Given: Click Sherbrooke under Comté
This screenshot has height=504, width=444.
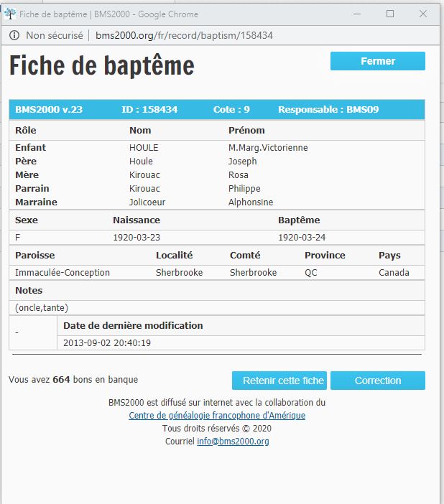Looking at the screenshot, I should coord(253,273).
